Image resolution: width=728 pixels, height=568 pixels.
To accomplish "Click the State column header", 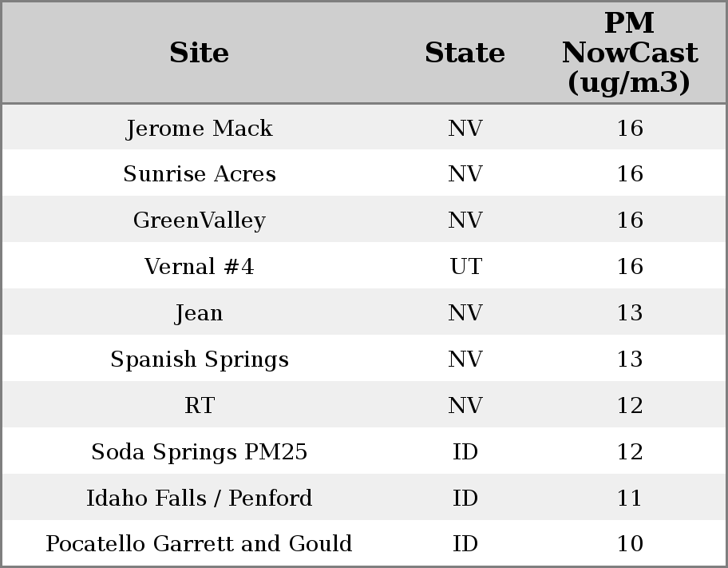I will click(x=465, y=53).
